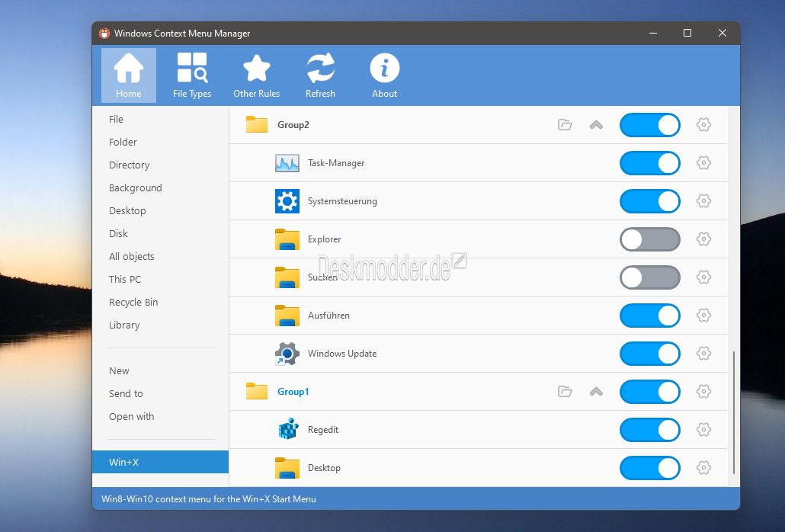785x532 pixels.
Task: Open Group1 folder location icon
Action: [x=565, y=391]
